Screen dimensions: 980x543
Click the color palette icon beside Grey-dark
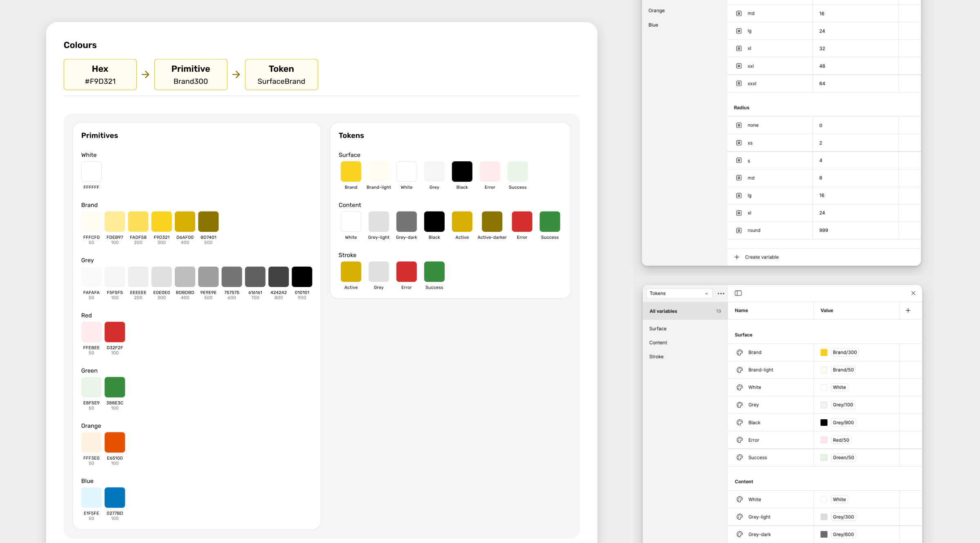[739, 534]
